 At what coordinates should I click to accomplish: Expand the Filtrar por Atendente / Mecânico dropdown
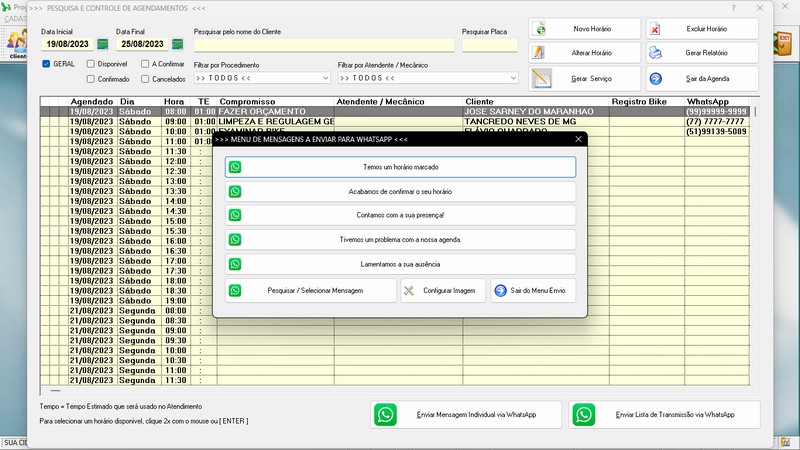coord(513,78)
